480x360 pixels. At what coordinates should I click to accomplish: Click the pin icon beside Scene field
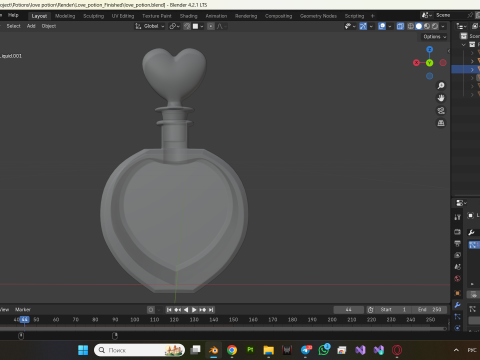[x=470, y=15]
